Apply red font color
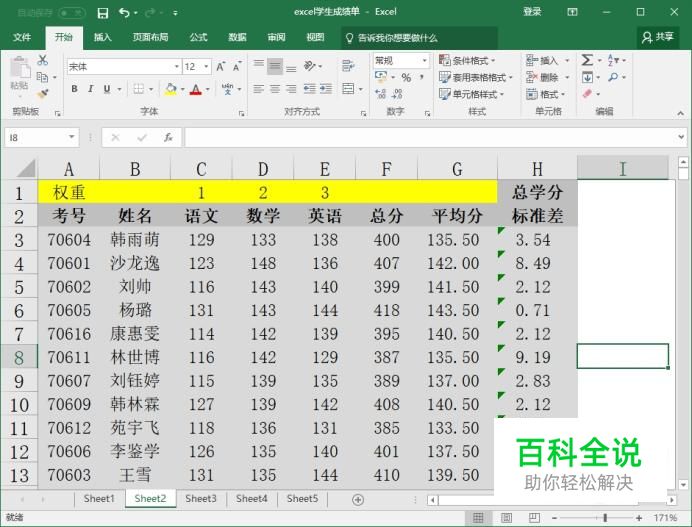Screen dimensions: 692x527 pyautogui.click(x=196, y=89)
